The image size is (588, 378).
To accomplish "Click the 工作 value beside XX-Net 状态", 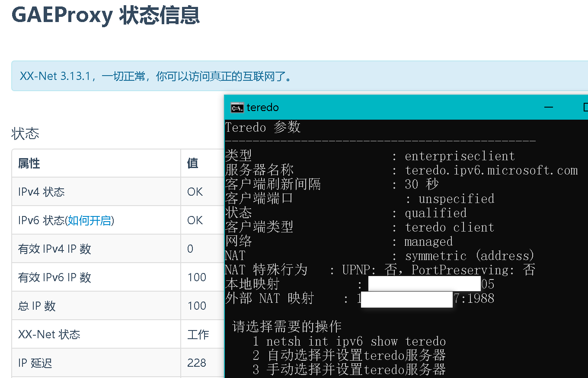I will (x=198, y=334).
